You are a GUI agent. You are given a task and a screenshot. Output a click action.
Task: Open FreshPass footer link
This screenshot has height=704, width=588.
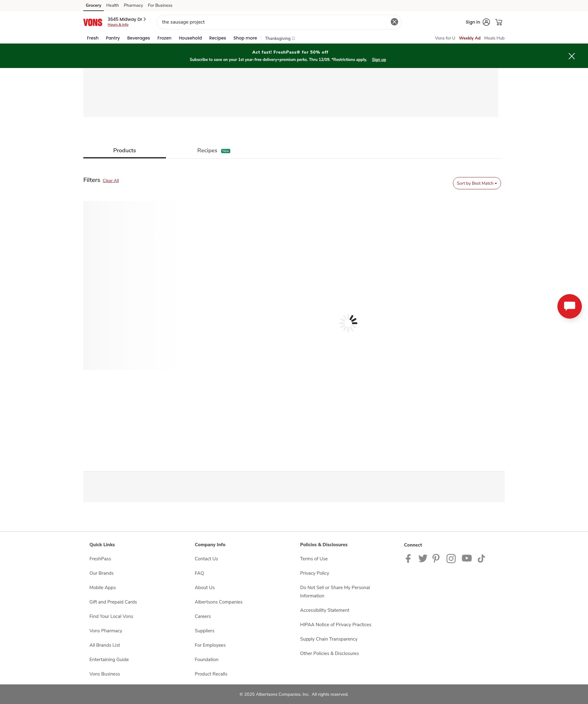pos(100,558)
